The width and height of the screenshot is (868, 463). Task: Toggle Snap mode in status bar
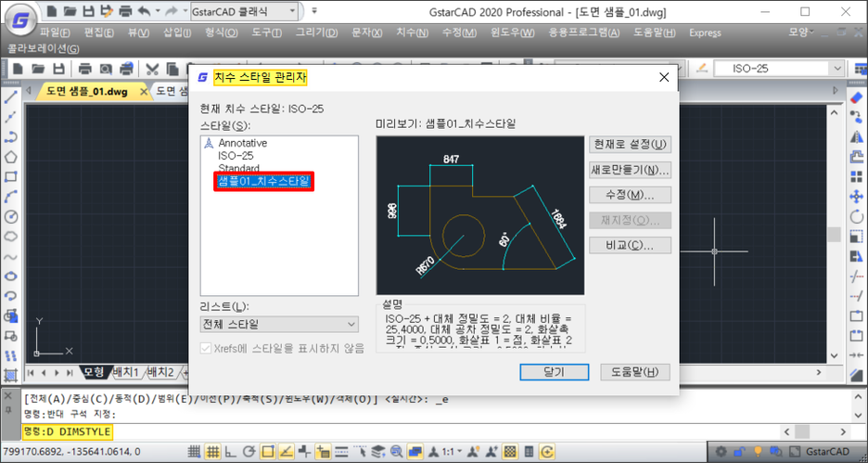[x=195, y=451]
